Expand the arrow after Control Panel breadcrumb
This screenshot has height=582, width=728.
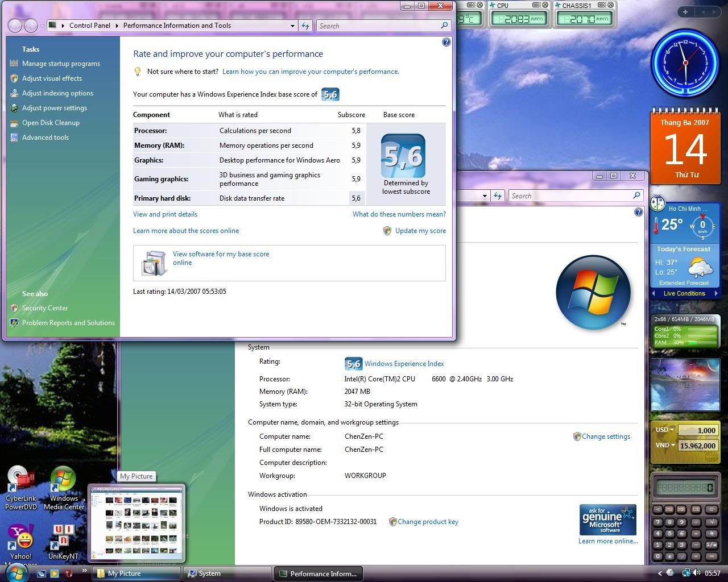(x=117, y=26)
